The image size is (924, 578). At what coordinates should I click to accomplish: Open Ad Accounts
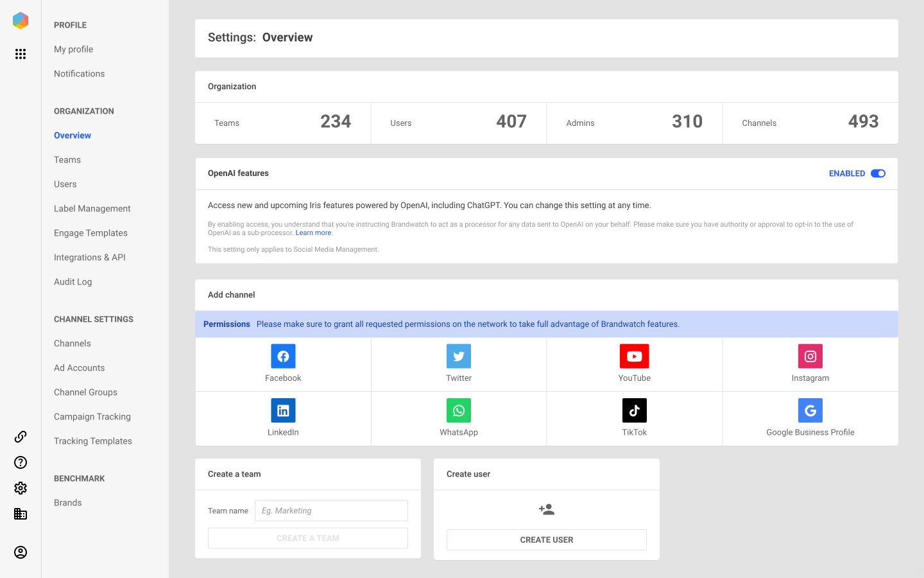(79, 368)
